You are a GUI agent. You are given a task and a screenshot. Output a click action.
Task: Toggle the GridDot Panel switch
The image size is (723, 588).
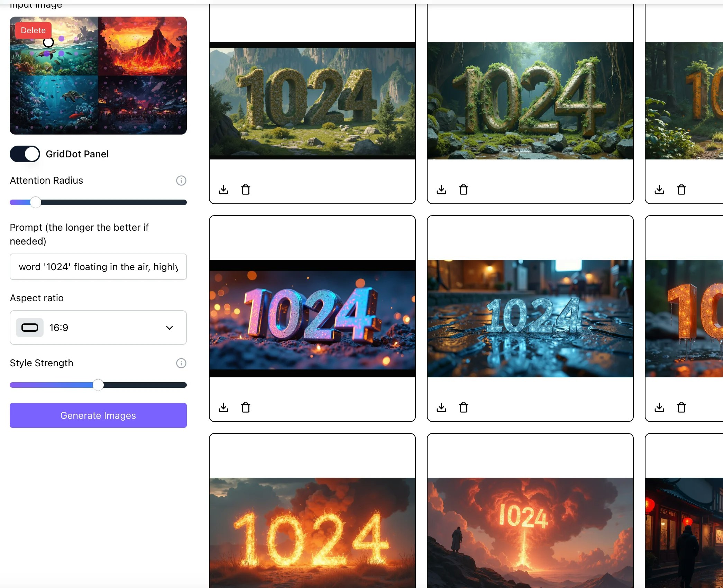tap(25, 154)
